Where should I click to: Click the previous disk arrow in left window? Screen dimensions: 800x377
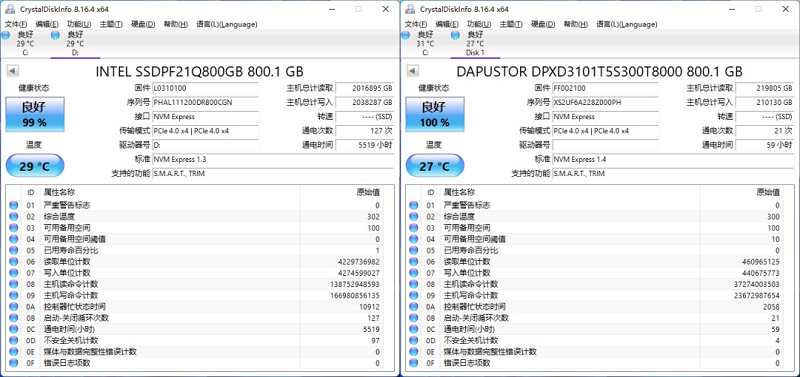[13, 71]
